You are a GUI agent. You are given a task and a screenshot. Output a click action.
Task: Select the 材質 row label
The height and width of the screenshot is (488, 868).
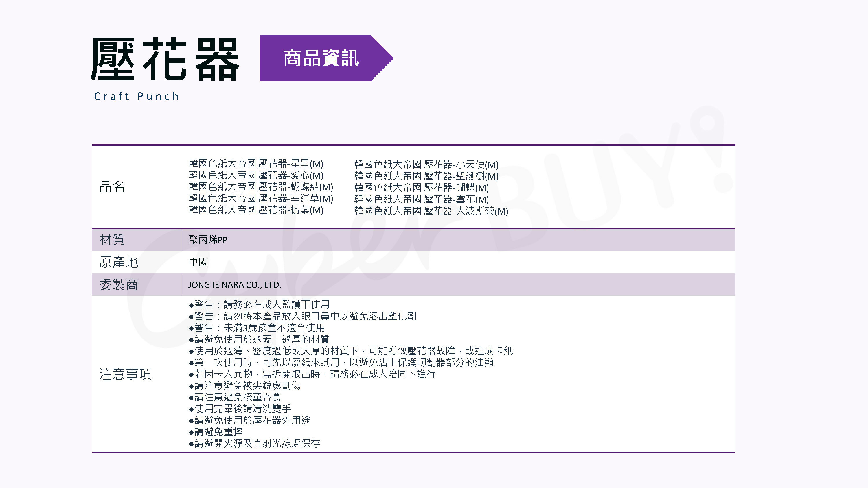(112, 240)
